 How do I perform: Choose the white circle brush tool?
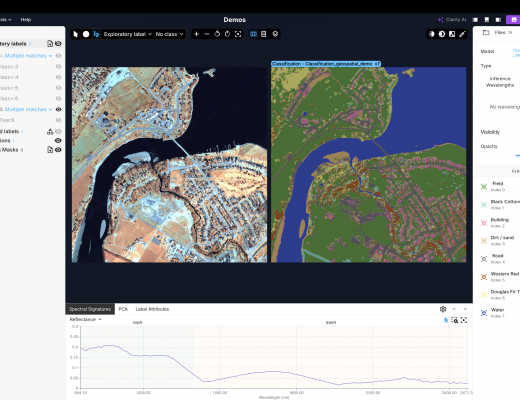[x=86, y=34]
